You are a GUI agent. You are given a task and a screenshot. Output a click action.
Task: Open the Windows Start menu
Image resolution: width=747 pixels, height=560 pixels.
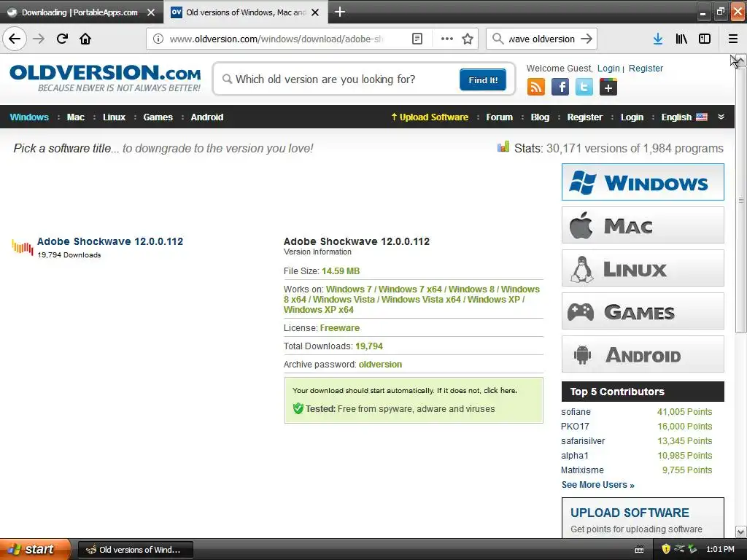click(35, 549)
